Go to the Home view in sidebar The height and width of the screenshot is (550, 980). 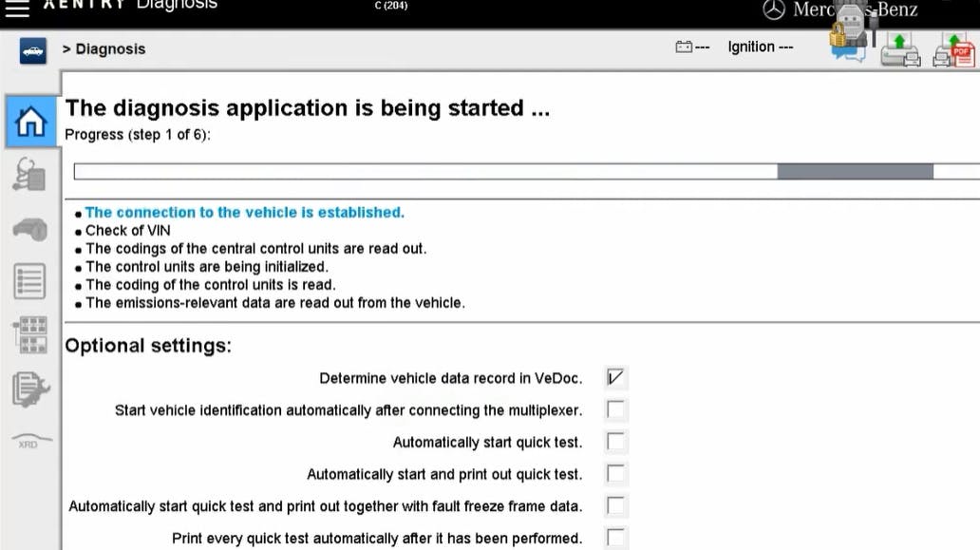tap(30, 122)
